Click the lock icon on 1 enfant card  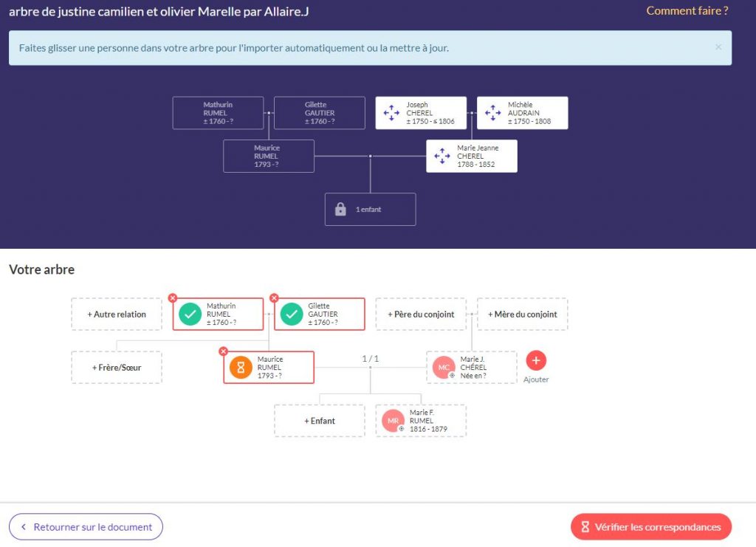[340, 210]
